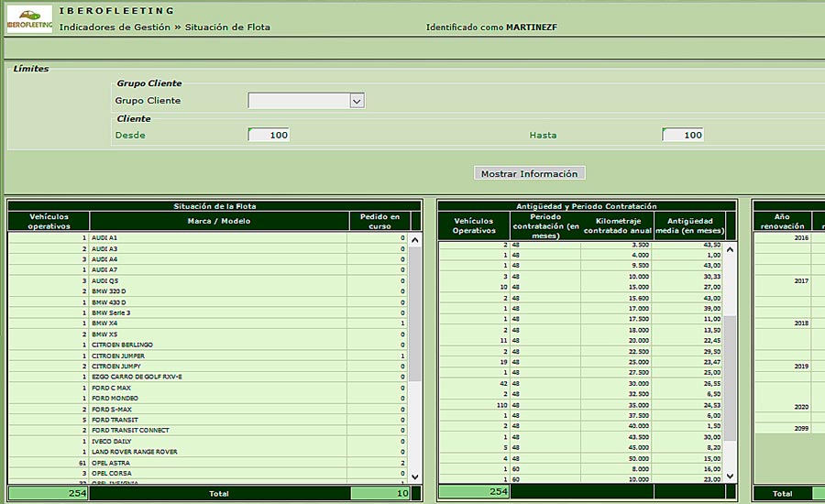Select the IVECO DAILY row
The image size is (825, 504).
[x=207, y=442]
